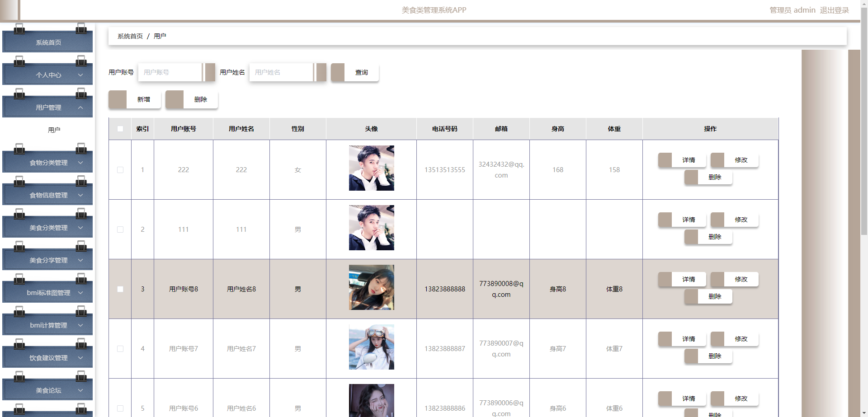The image size is (868, 417).
Task: Select the 用户 submenu item
Action: tap(54, 130)
